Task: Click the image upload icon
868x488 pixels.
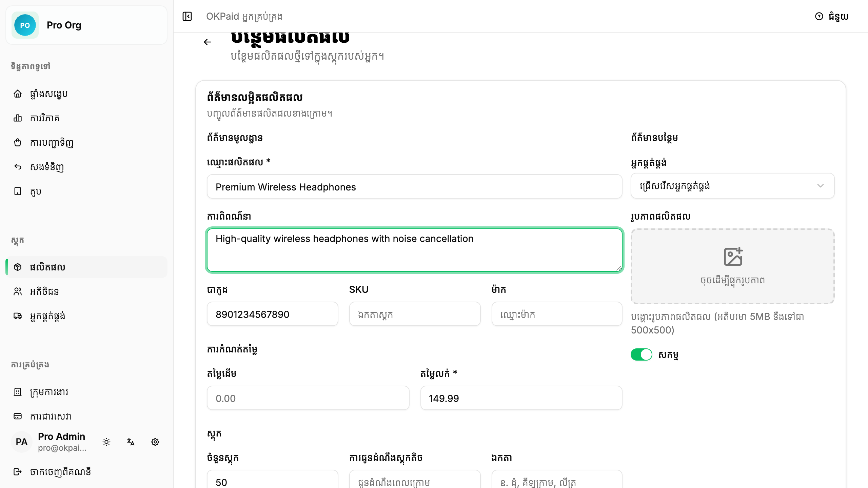Action: click(x=733, y=257)
